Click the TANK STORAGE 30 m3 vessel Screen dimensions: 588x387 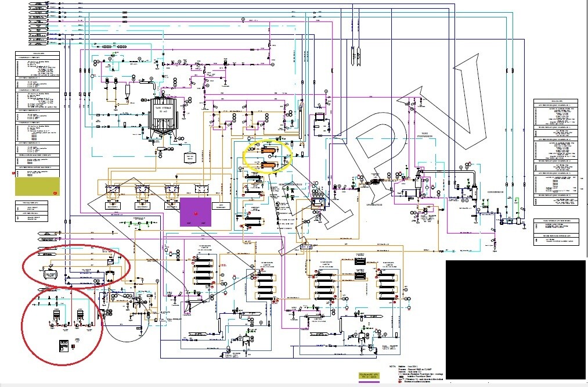pyautogui.click(x=164, y=117)
